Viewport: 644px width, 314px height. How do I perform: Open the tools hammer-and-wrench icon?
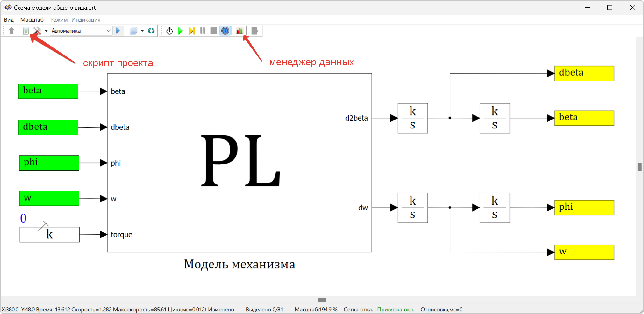click(37, 31)
